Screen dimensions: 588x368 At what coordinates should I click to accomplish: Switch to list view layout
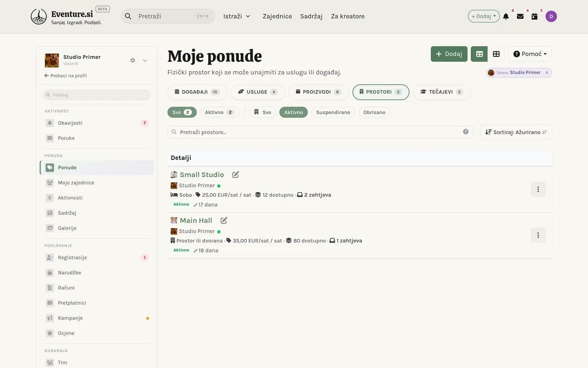coord(479,54)
